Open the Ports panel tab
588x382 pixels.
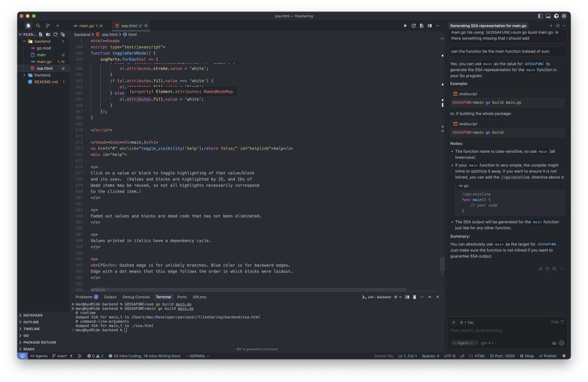tap(182, 297)
